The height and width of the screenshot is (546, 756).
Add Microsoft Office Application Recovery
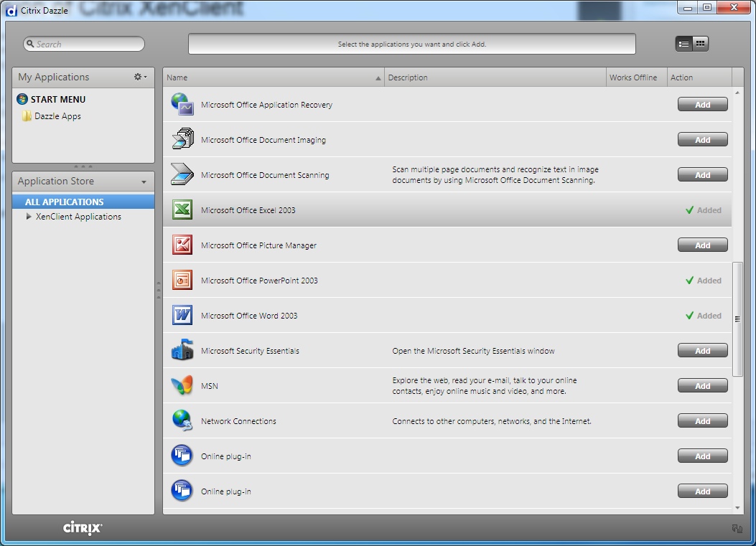click(702, 105)
